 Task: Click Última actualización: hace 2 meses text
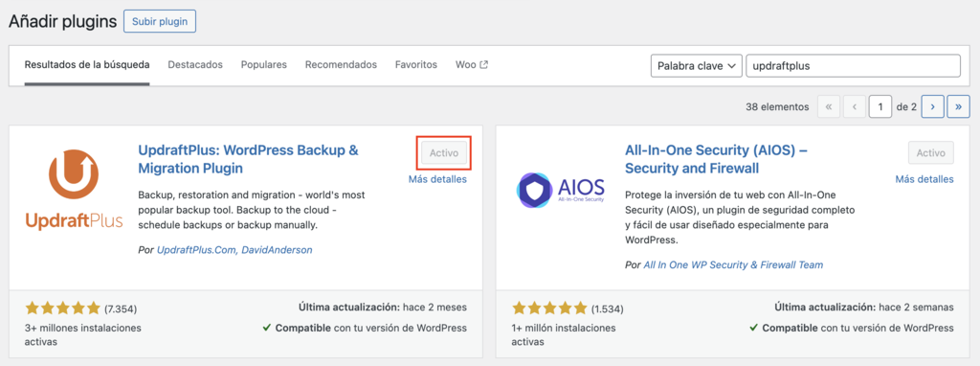click(x=383, y=308)
